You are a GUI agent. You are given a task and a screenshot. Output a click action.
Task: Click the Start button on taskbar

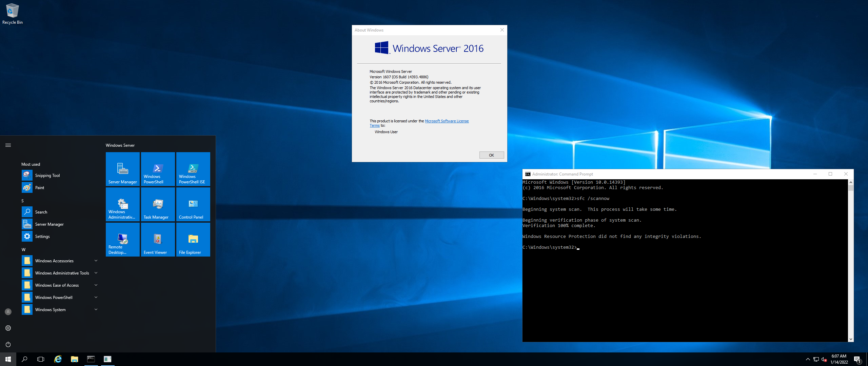click(8, 359)
